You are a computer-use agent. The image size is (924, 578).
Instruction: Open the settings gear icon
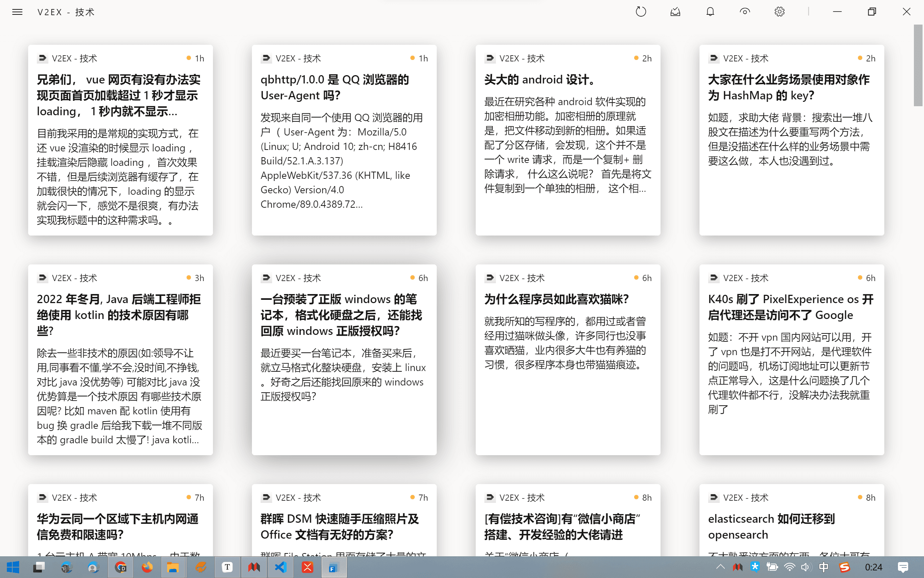click(x=779, y=12)
